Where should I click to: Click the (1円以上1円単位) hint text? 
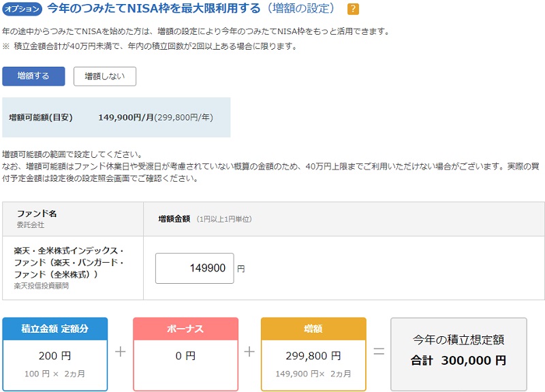tap(224, 219)
